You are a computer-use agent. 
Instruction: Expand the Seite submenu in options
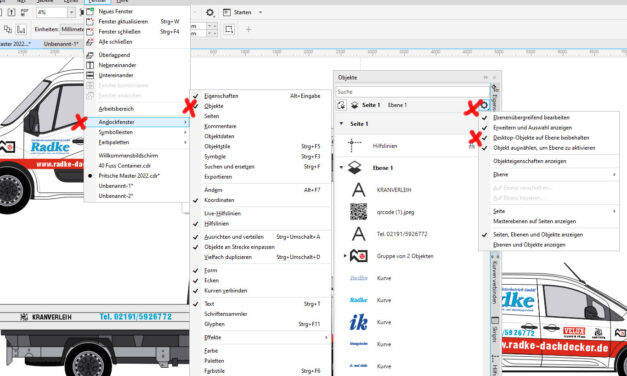tap(549, 211)
